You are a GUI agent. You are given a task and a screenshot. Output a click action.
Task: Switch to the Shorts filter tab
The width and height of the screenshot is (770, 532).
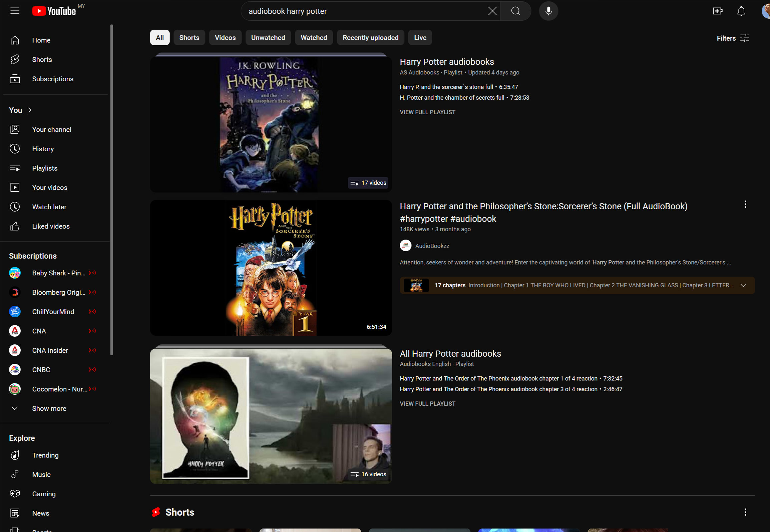(x=189, y=38)
